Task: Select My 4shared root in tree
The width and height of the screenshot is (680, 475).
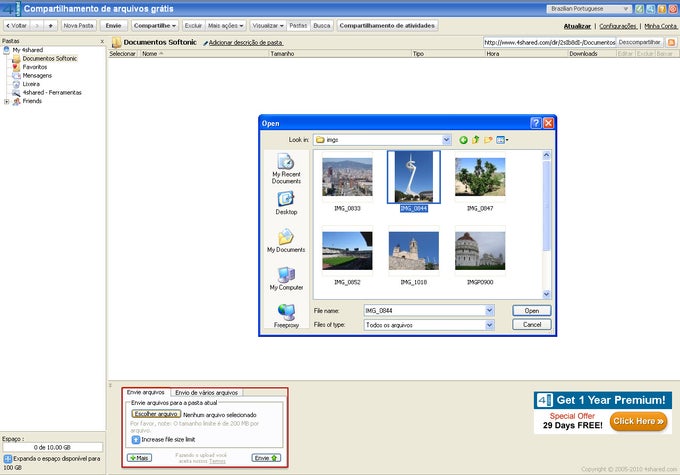Action: [x=27, y=50]
